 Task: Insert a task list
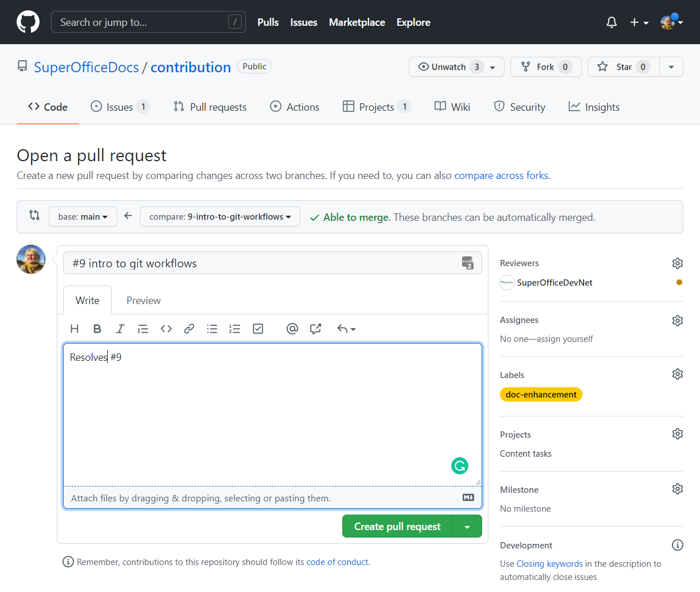point(258,329)
